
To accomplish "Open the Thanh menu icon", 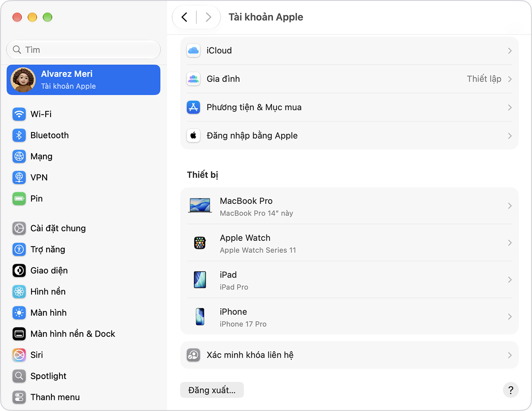I will 19,397.
